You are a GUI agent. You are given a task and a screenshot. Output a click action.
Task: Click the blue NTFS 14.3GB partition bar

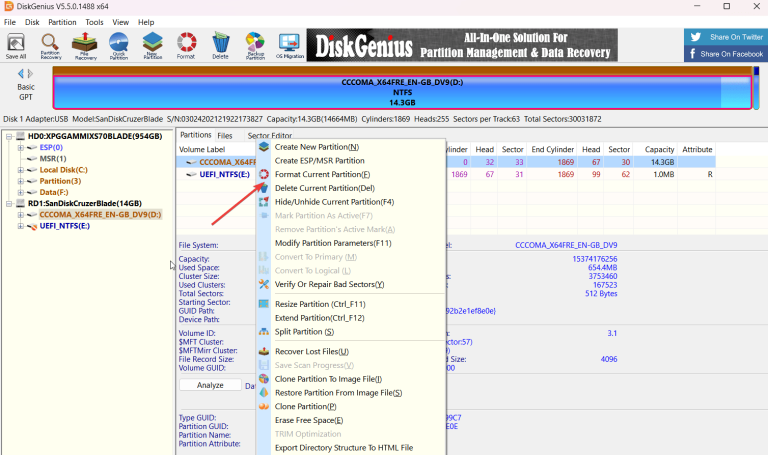(402, 92)
